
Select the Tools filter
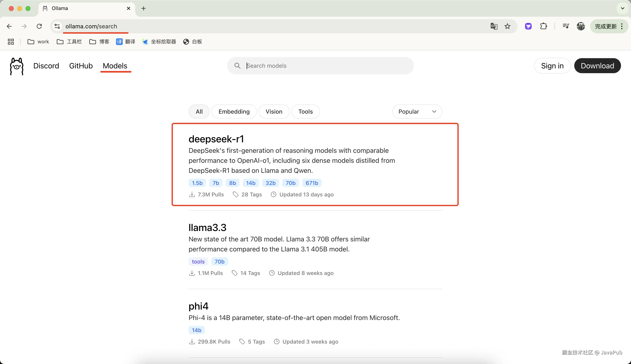[305, 112]
